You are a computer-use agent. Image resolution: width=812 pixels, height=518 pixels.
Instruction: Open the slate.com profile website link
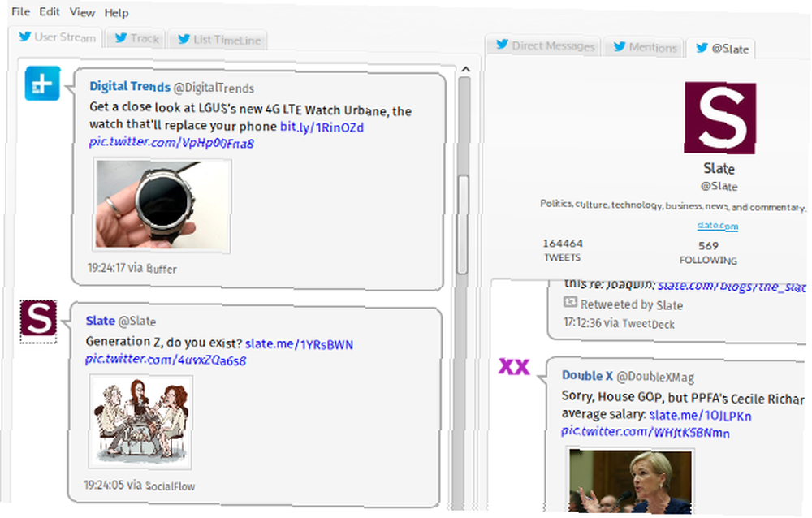pos(717,226)
